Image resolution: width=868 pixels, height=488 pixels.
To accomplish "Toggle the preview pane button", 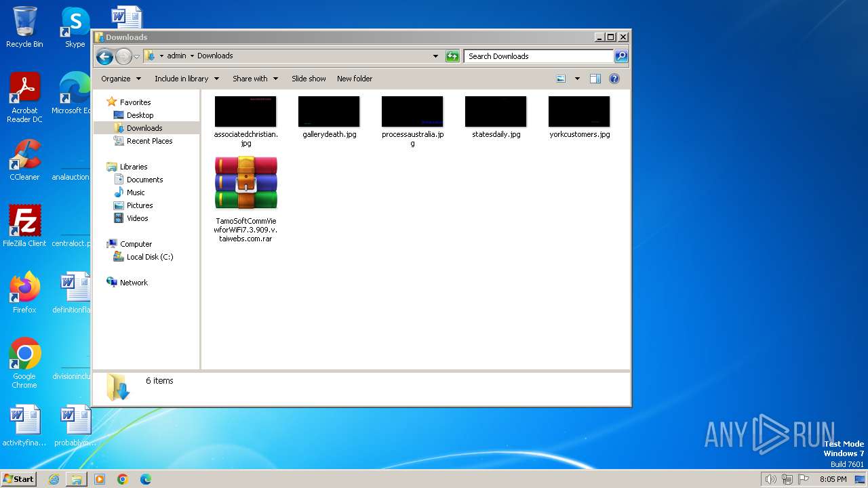I will 595,79.
